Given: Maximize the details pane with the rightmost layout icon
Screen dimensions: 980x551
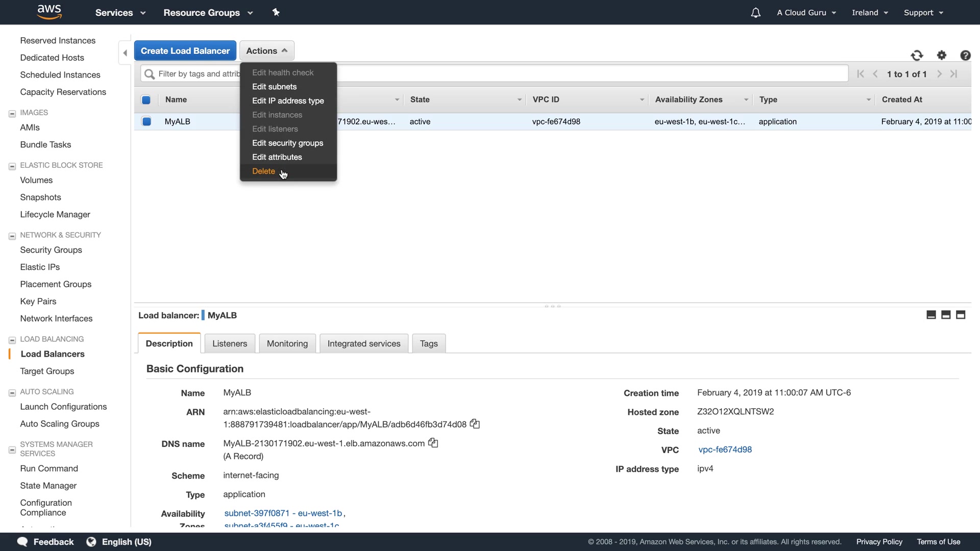Looking at the screenshot, I should [961, 315].
